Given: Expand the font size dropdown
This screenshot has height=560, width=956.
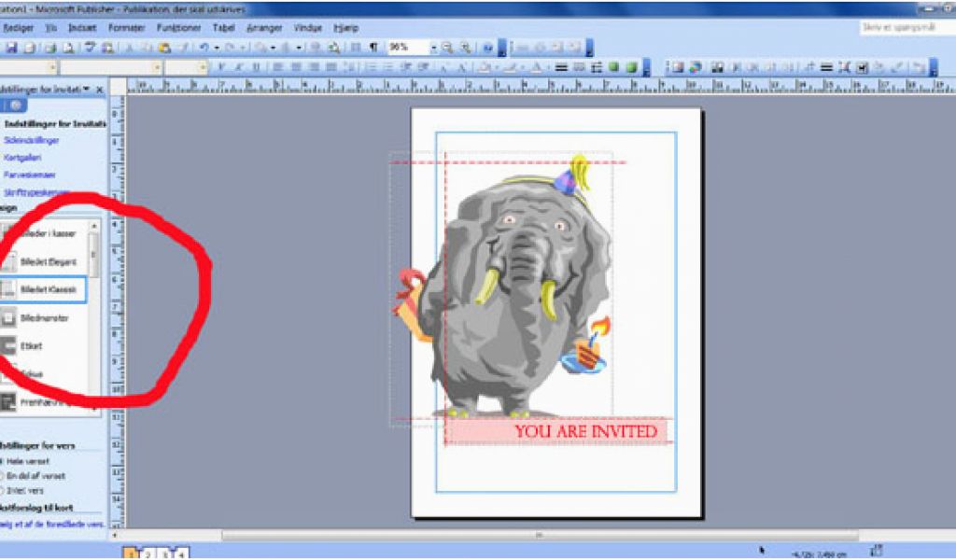Looking at the screenshot, I should point(203,67).
